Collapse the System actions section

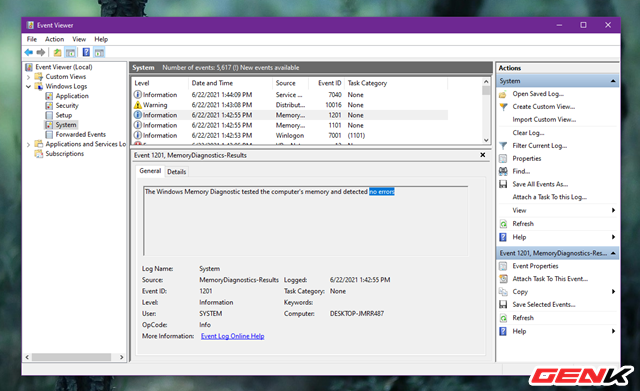point(613,81)
